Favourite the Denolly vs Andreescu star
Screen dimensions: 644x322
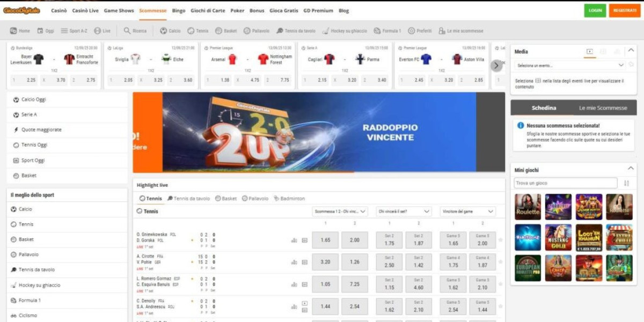501,306
